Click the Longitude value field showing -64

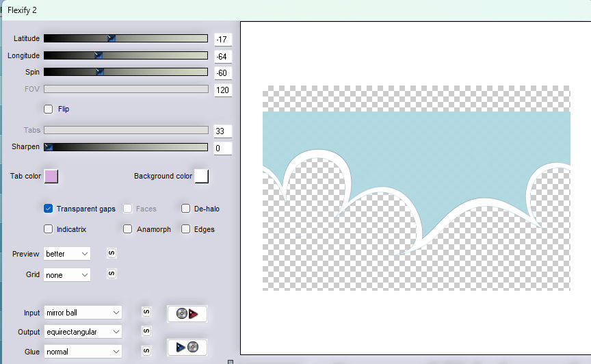[x=223, y=57]
